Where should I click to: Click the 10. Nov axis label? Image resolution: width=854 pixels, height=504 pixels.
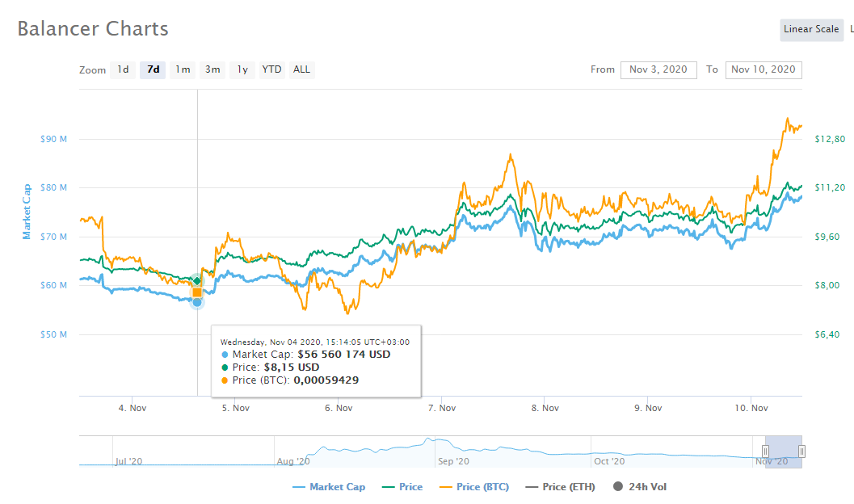[751, 408]
